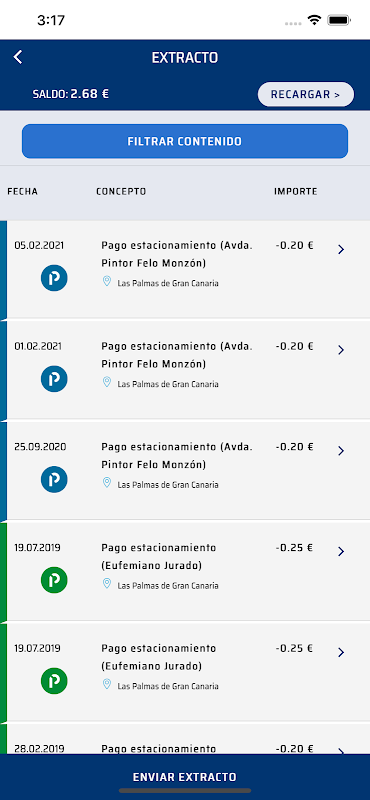Open FILTRAR CONTENIDO filter button
Screen dimensions: 370x800
click(185, 141)
